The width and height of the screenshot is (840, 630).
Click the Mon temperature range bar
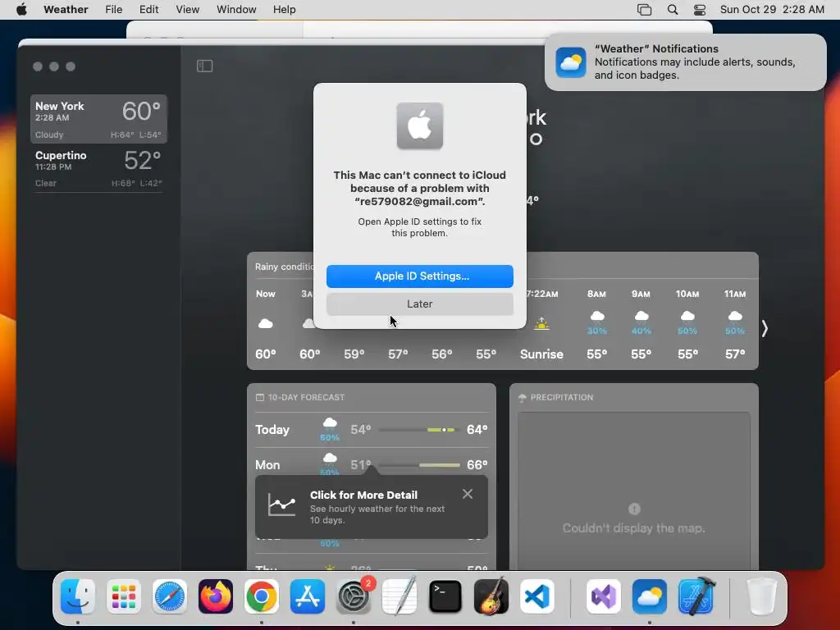(x=419, y=465)
